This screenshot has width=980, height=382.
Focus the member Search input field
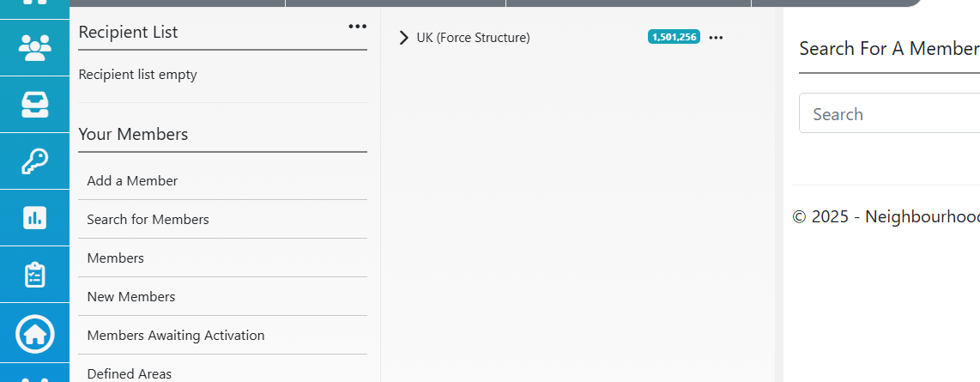[x=889, y=113]
